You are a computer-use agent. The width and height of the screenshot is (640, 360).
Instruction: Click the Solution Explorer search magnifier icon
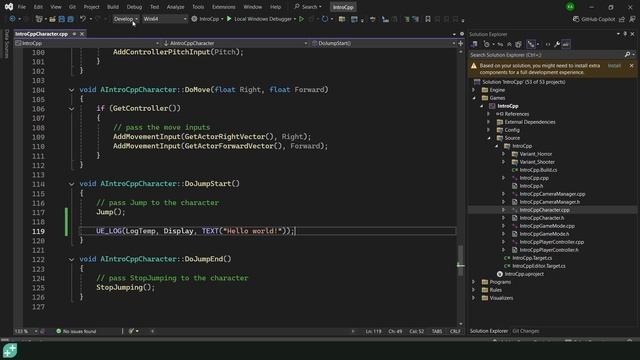627,55
